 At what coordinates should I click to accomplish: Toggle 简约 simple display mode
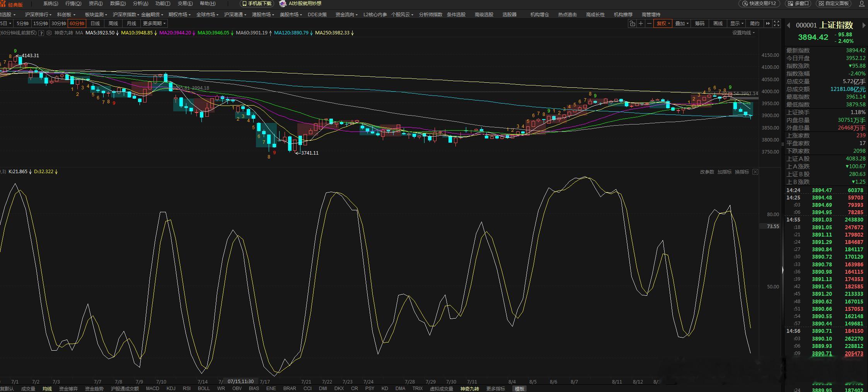pyautogui.click(x=754, y=24)
